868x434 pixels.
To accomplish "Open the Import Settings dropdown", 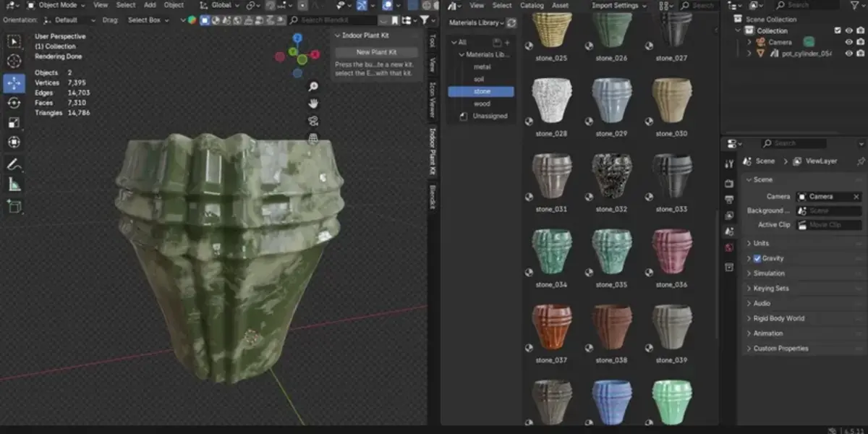I will (619, 5).
